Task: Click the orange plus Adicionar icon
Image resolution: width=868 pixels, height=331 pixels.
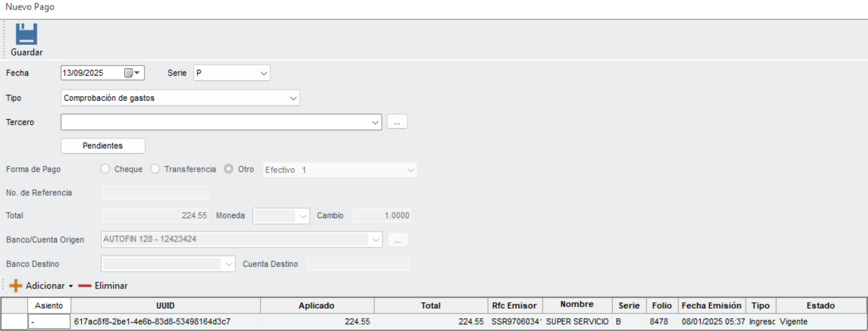Action: coord(16,286)
